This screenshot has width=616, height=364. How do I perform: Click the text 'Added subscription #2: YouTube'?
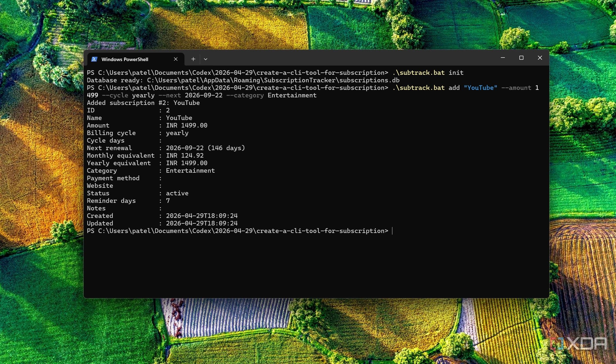(x=143, y=103)
